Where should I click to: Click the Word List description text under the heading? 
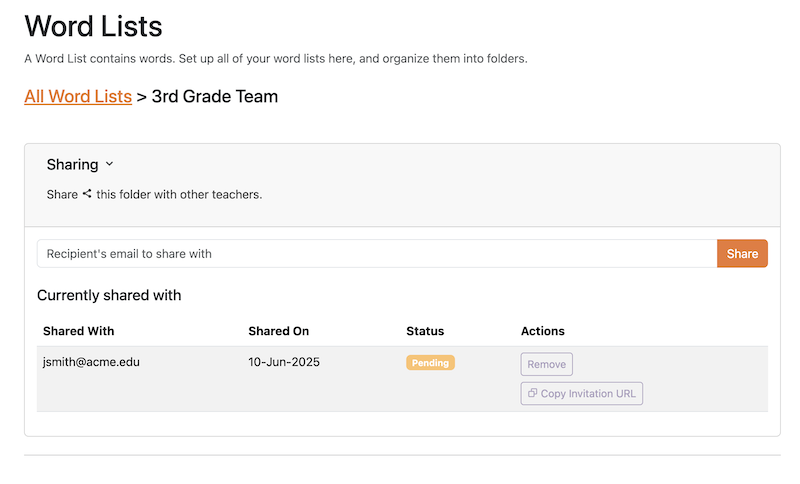(x=275, y=59)
